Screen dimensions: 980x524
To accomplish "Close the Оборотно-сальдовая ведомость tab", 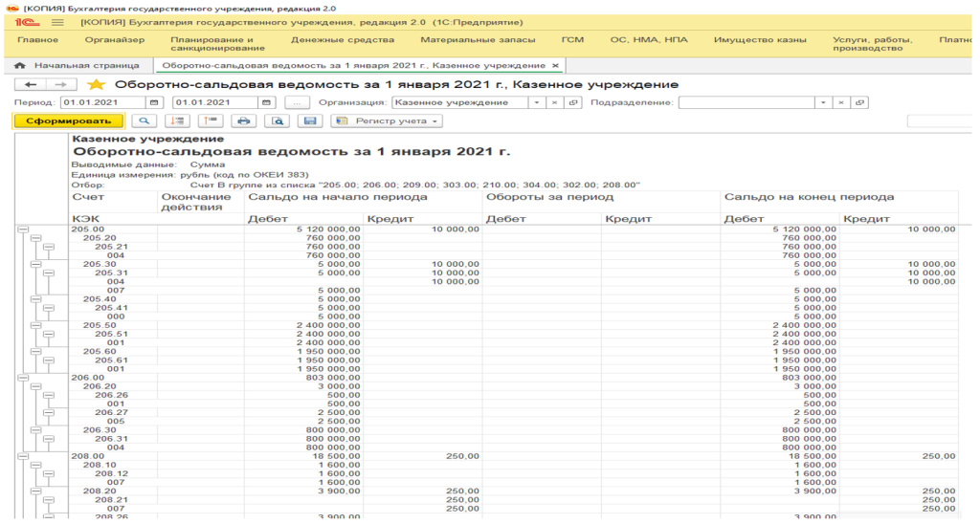I will pos(556,66).
